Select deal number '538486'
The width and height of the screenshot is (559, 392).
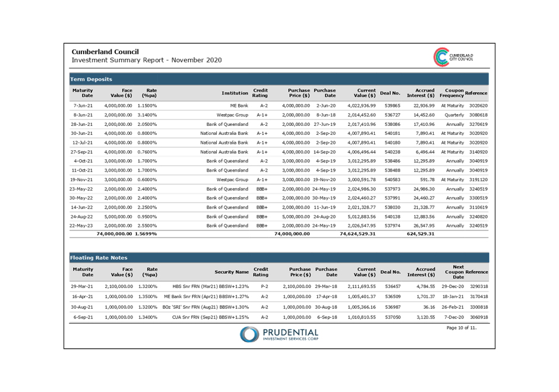(x=392, y=161)
